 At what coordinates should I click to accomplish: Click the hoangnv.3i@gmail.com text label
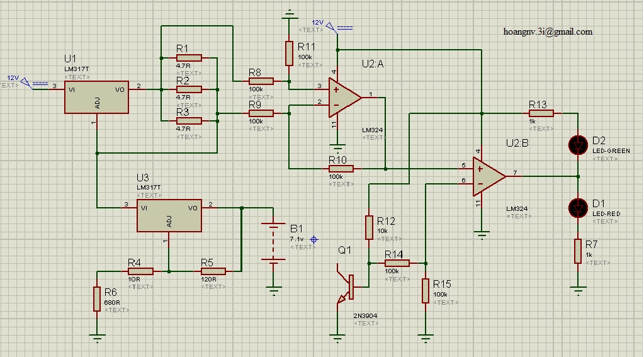coord(548,31)
